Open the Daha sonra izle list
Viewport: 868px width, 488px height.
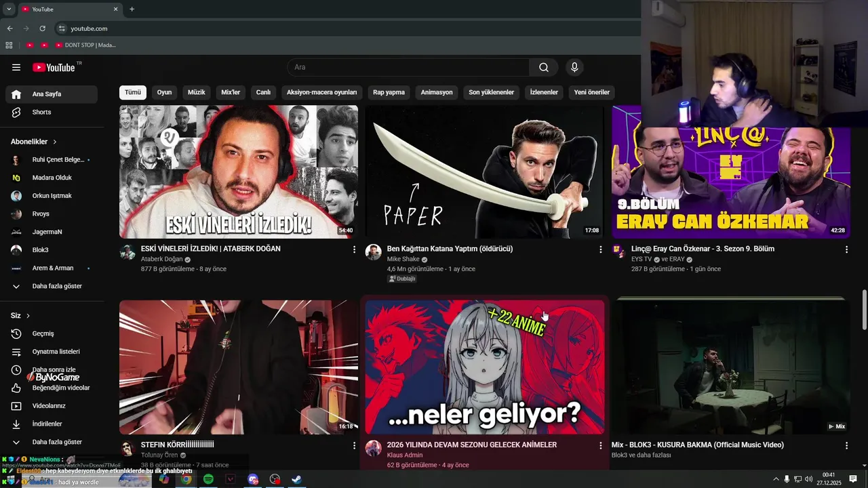coord(52,370)
